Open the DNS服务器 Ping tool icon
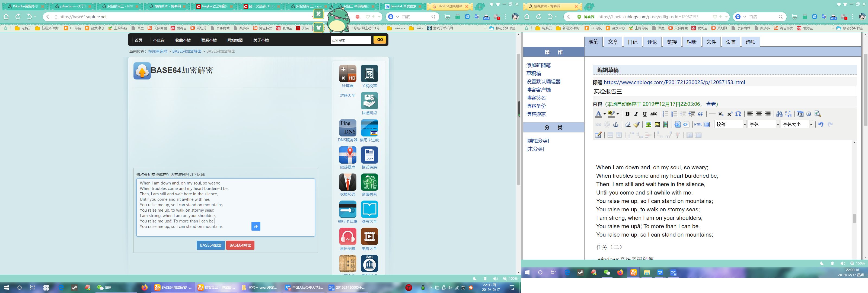The width and height of the screenshot is (868, 293). point(347,128)
